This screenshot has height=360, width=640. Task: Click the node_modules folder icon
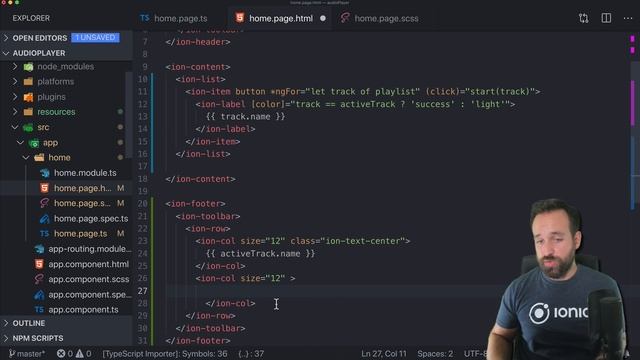pyautogui.click(x=28, y=67)
